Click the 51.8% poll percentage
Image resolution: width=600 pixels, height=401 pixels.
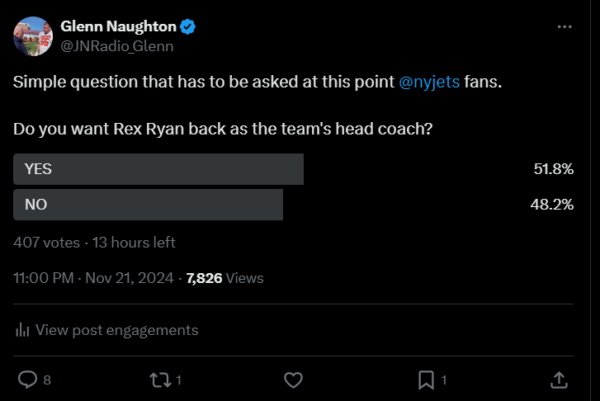tap(553, 169)
